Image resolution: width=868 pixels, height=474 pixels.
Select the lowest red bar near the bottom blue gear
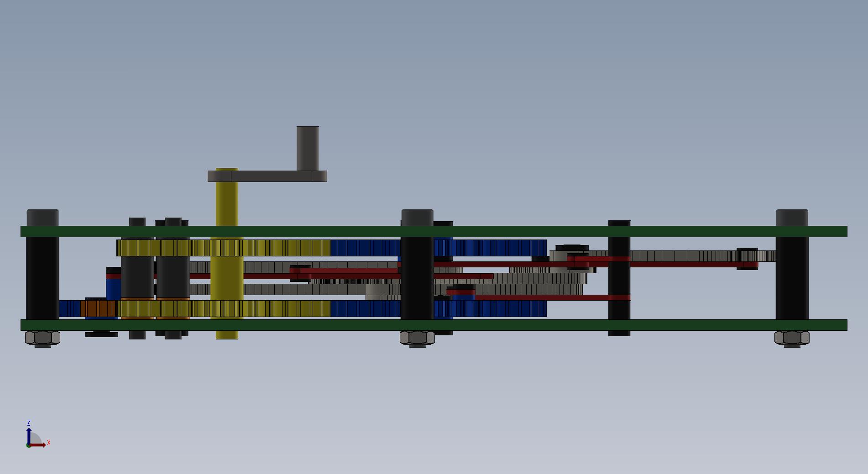(x=552, y=297)
